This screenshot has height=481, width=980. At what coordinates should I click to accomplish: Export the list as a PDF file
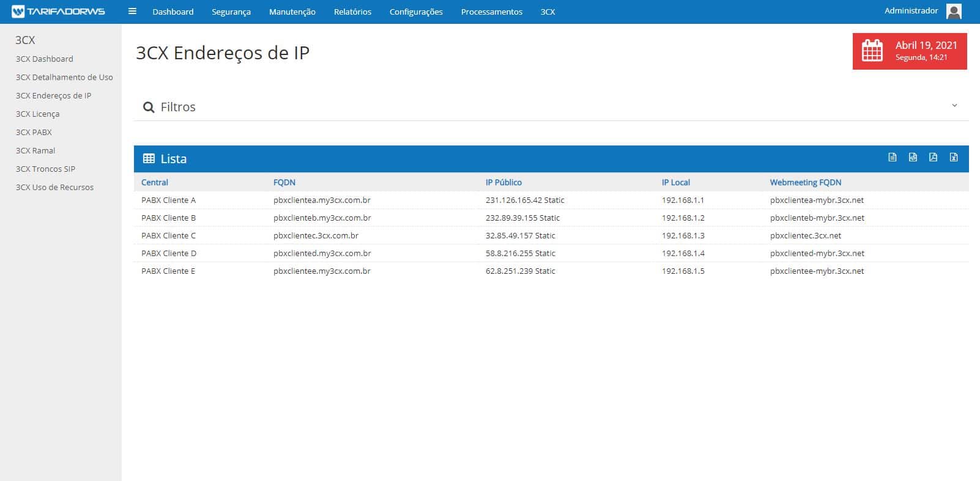933,158
